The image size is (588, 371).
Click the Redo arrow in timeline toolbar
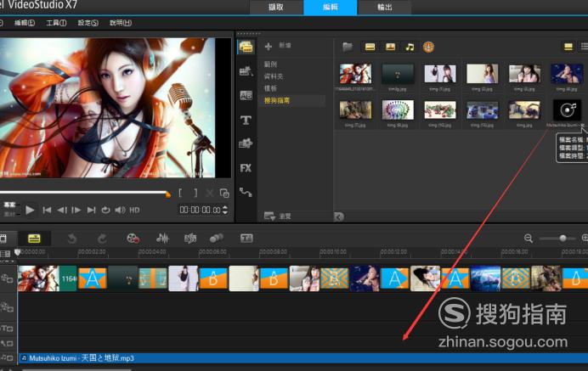(x=102, y=239)
